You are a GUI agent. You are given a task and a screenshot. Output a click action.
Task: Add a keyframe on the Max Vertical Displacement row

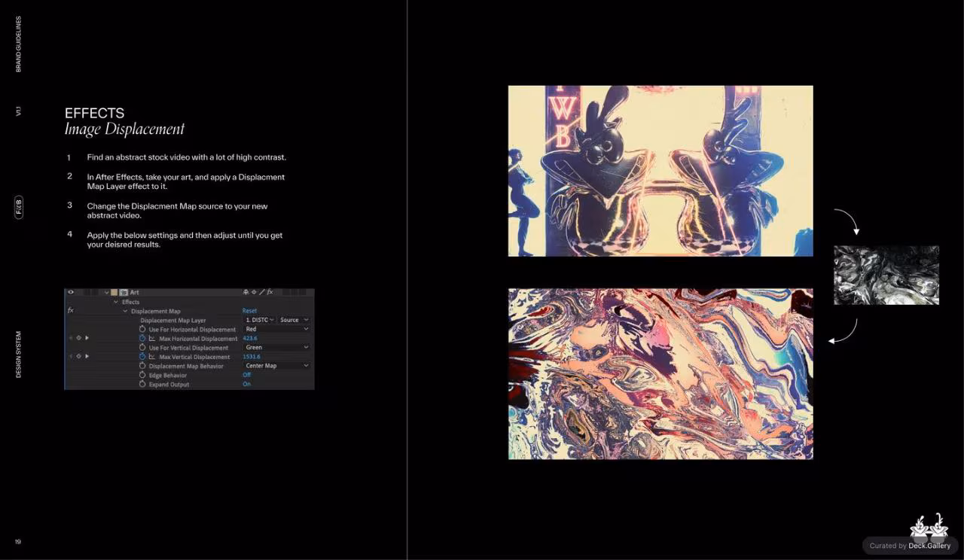(78, 356)
